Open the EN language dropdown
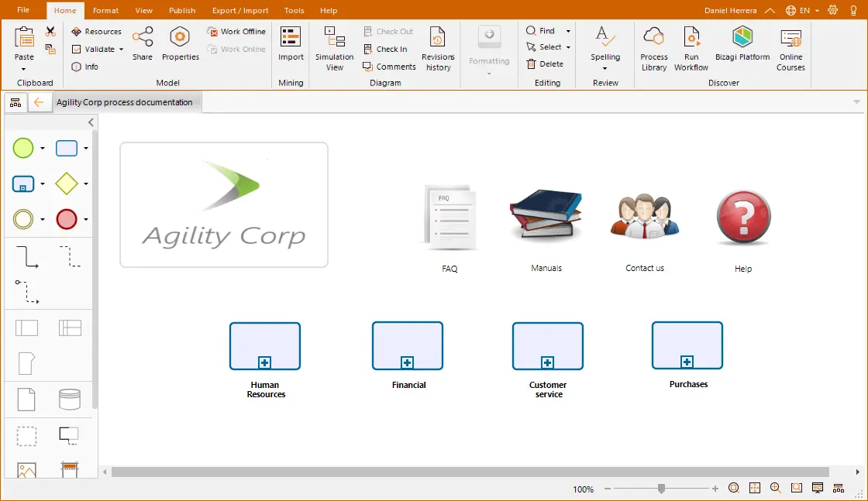868x501 pixels. (802, 11)
